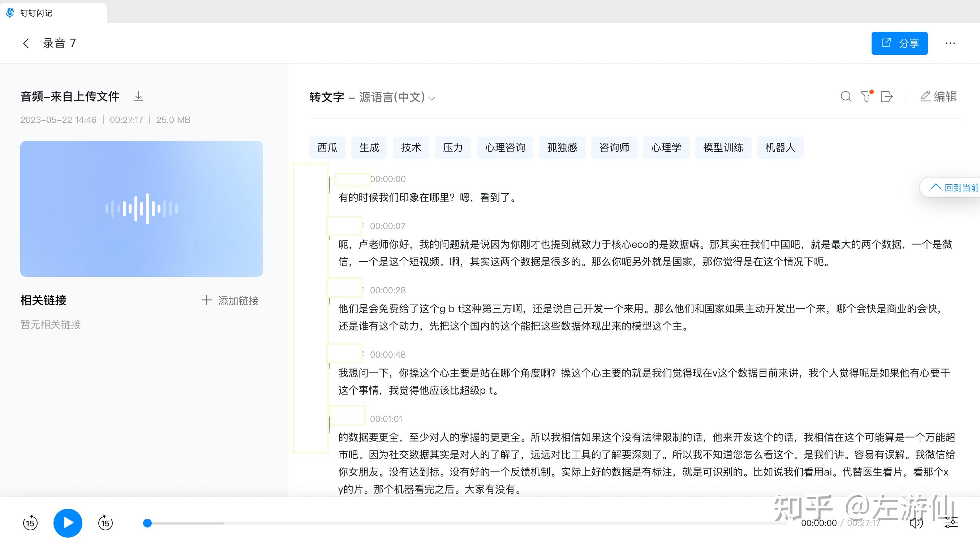Click the audio progress slider handle

click(x=147, y=523)
